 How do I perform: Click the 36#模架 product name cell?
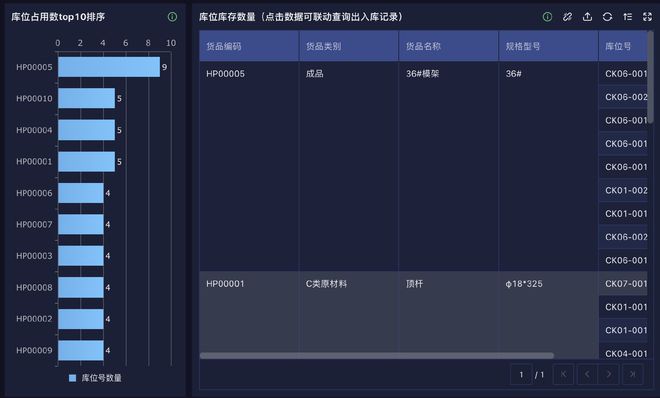point(449,166)
